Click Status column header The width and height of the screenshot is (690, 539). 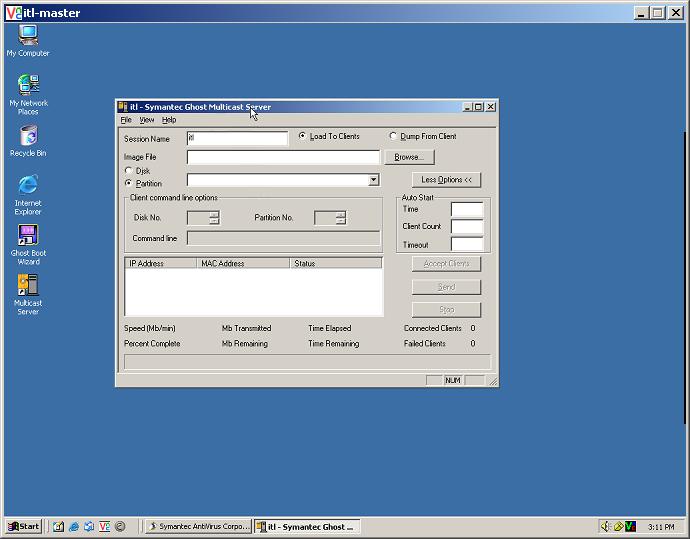point(336,263)
